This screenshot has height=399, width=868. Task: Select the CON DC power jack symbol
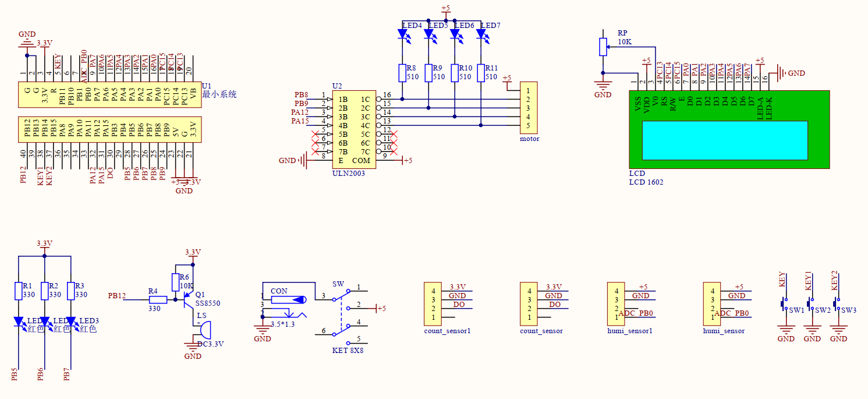point(285,308)
